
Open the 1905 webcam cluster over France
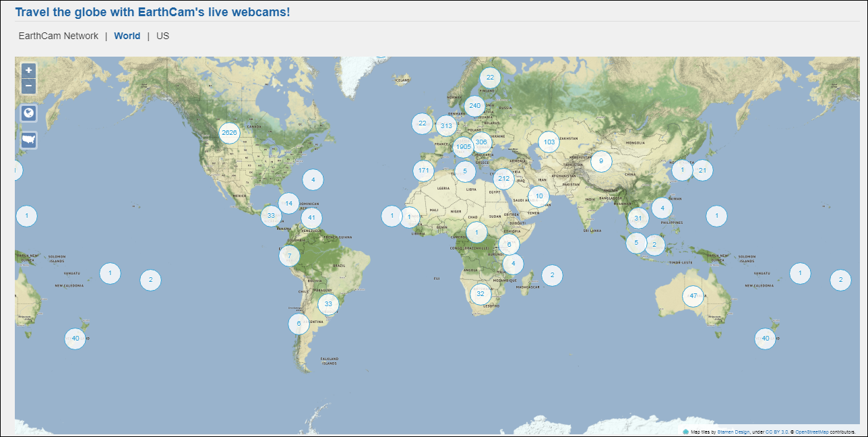pyautogui.click(x=462, y=147)
